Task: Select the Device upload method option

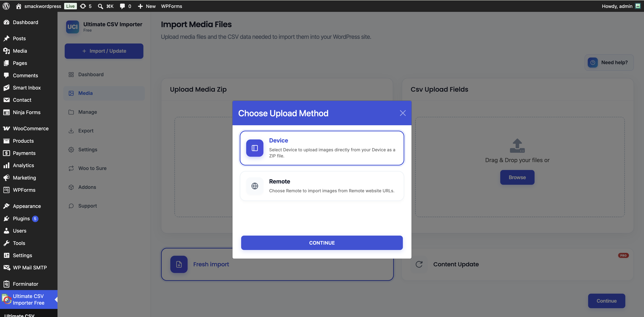Action: click(x=322, y=148)
